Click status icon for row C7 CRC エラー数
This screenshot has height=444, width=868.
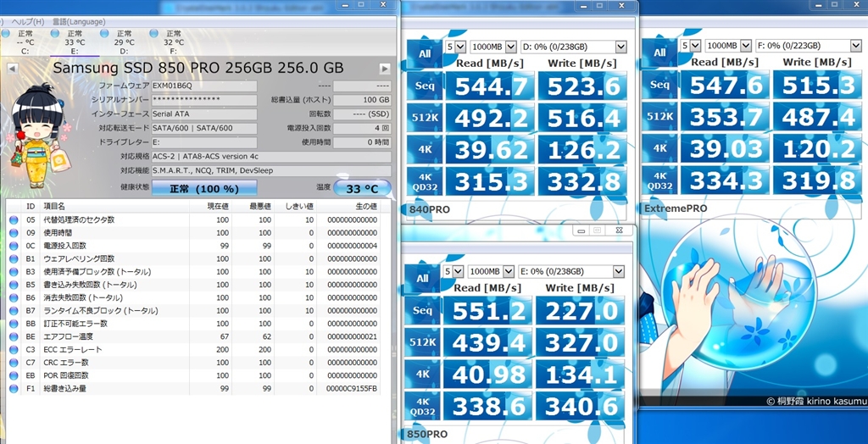click(14, 363)
